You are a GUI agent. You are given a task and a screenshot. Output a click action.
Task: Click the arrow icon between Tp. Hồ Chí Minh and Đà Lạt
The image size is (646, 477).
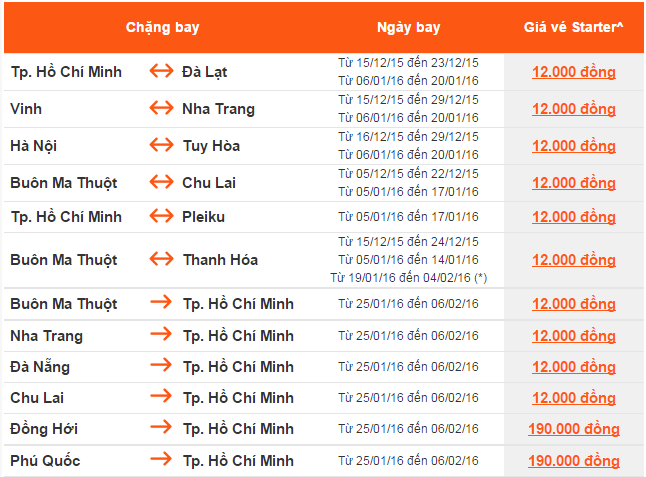tap(161, 72)
